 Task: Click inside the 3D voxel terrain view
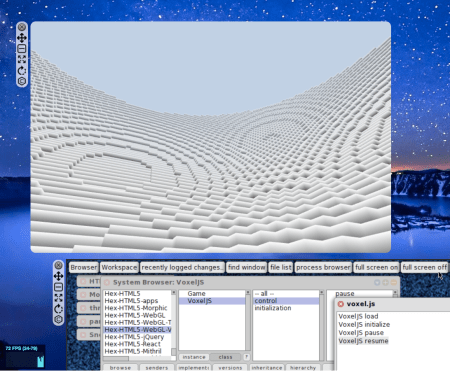(211, 137)
